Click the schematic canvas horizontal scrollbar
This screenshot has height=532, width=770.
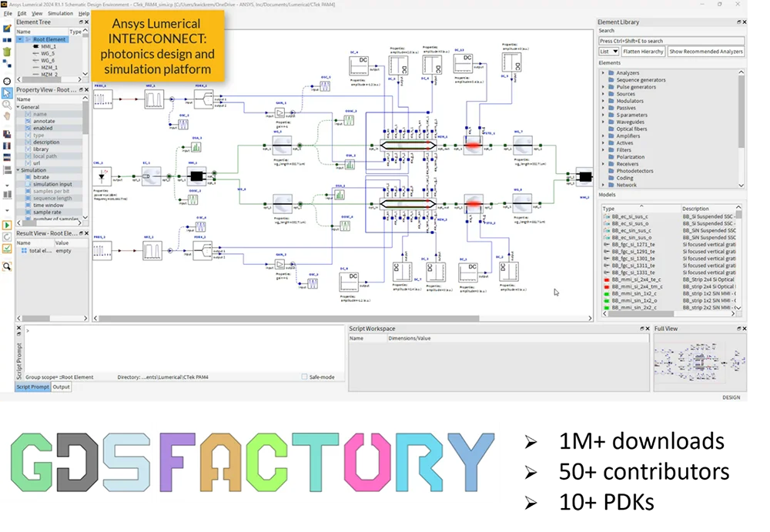(x=288, y=318)
